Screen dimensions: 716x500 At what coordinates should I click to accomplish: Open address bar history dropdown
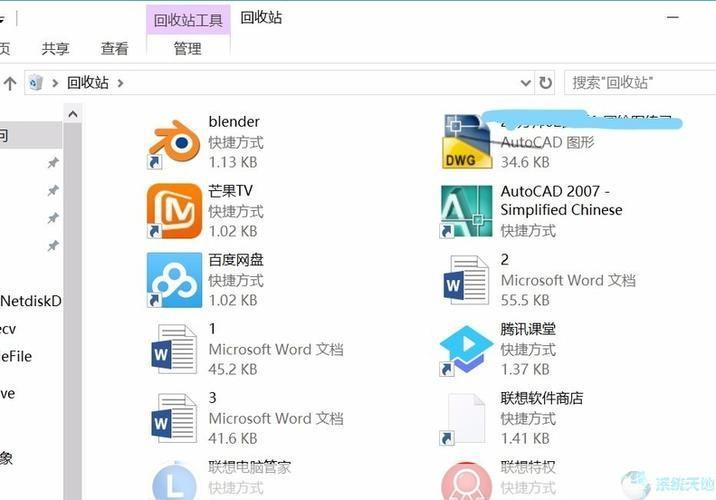click(526, 83)
